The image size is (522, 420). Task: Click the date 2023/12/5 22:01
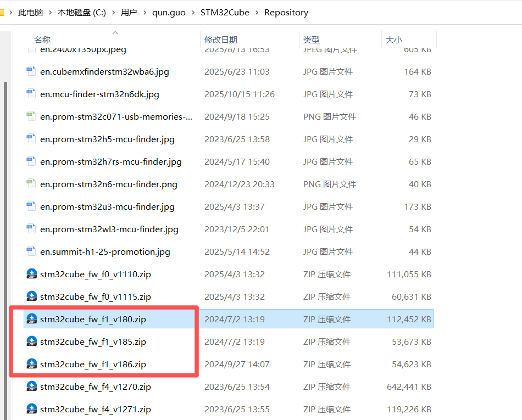(237, 229)
